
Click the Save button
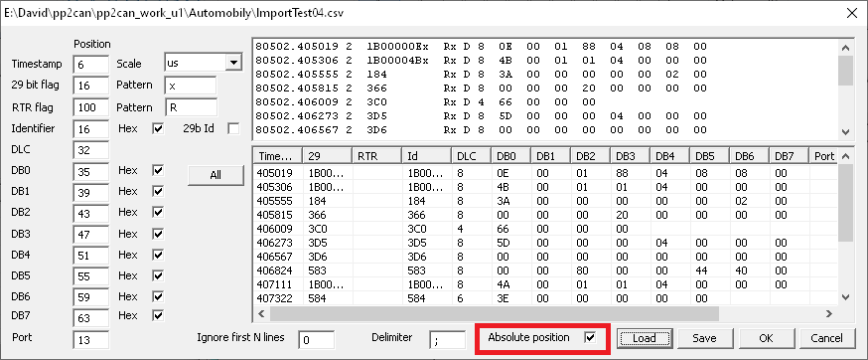click(x=704, y=338)
